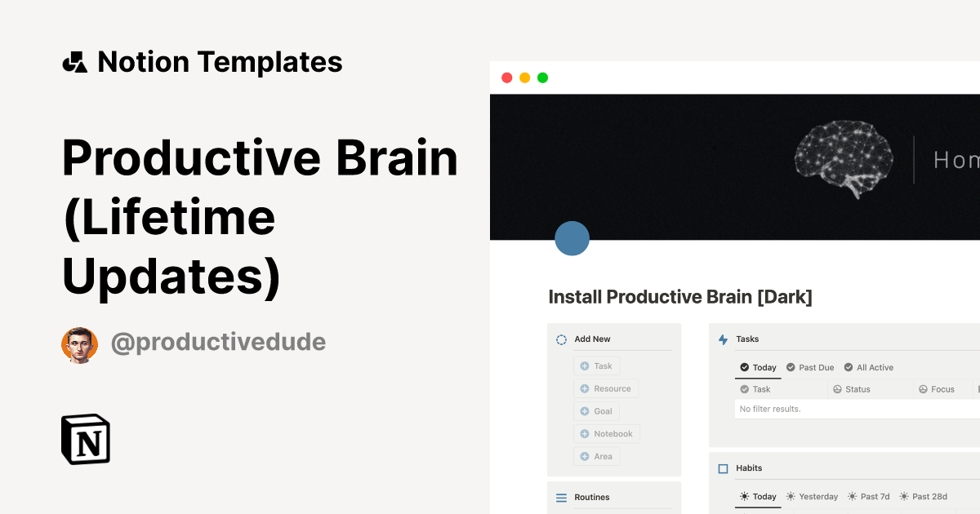Click the blue circular avatar placeholder
Image resolution: width=980 pixels, height=514 pixels.
pos(572,238)
